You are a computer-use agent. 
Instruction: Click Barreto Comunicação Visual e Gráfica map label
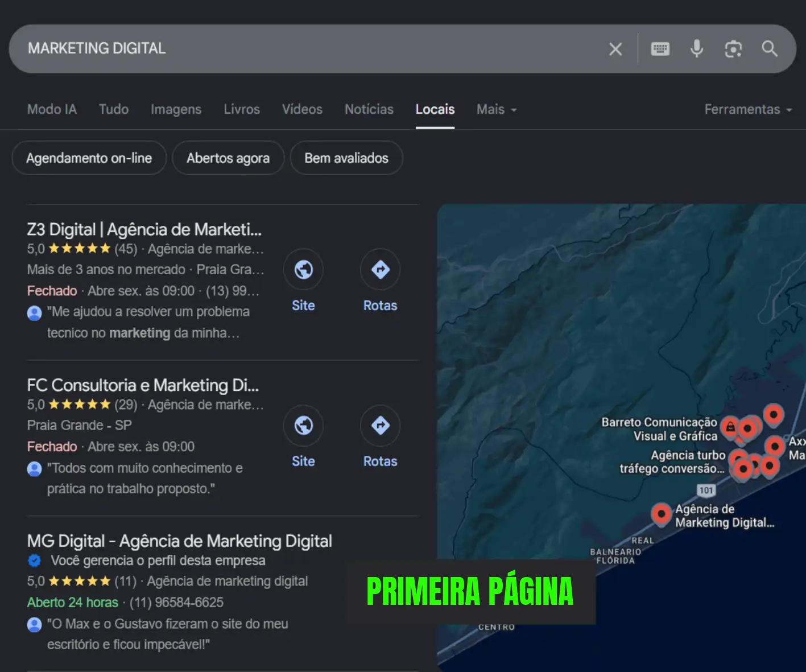click(x=659, y=429)
